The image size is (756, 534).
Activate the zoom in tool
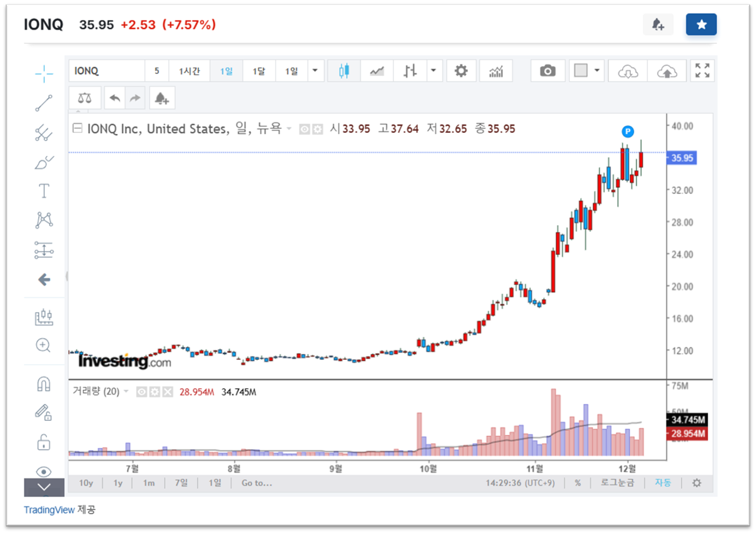click(43, 345)
